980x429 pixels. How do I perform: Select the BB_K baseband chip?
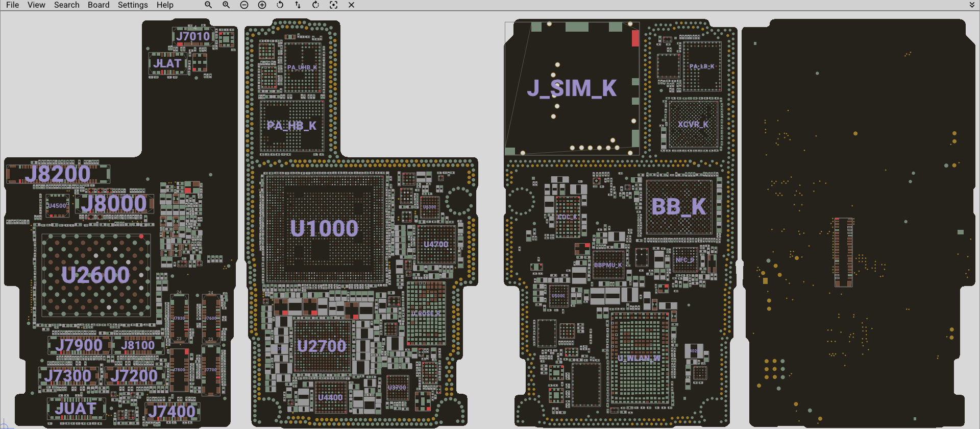point(679,207)
